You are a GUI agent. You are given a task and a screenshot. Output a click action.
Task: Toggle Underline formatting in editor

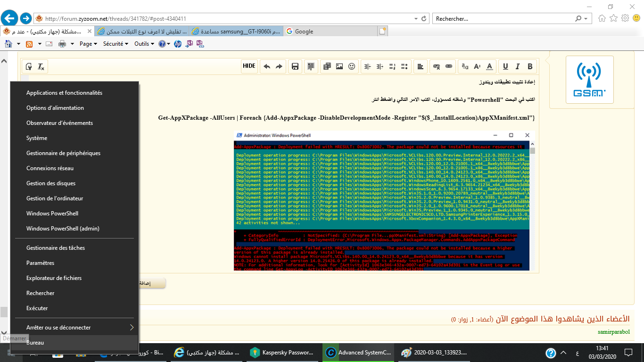pos(505,66)
